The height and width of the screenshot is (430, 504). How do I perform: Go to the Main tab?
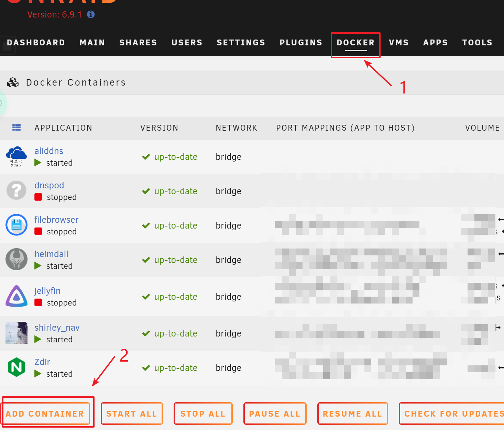(92, 43)
